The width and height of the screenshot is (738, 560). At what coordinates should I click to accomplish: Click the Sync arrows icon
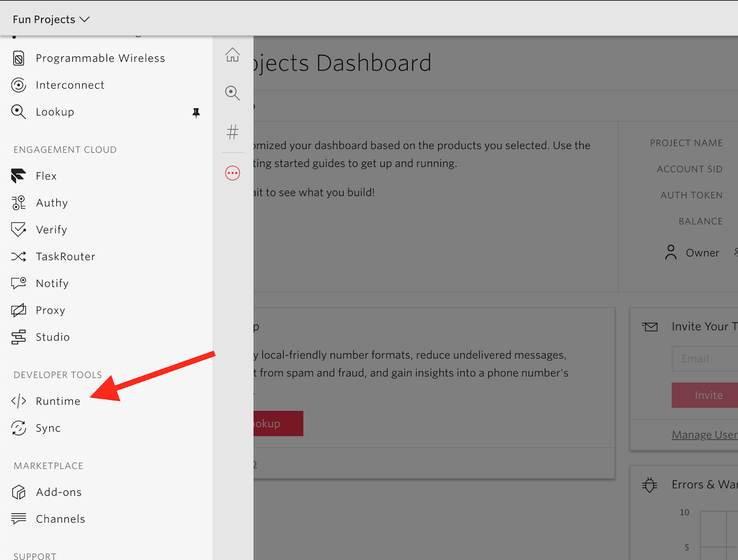pyautogui.click(x=18, y=428)
